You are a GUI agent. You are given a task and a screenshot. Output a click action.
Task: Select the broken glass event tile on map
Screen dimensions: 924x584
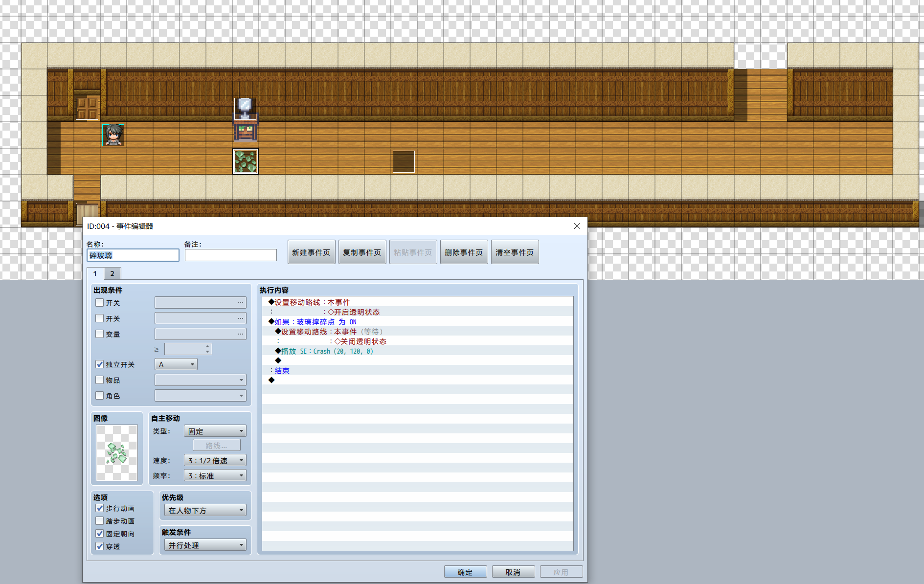tap(246, 161)
